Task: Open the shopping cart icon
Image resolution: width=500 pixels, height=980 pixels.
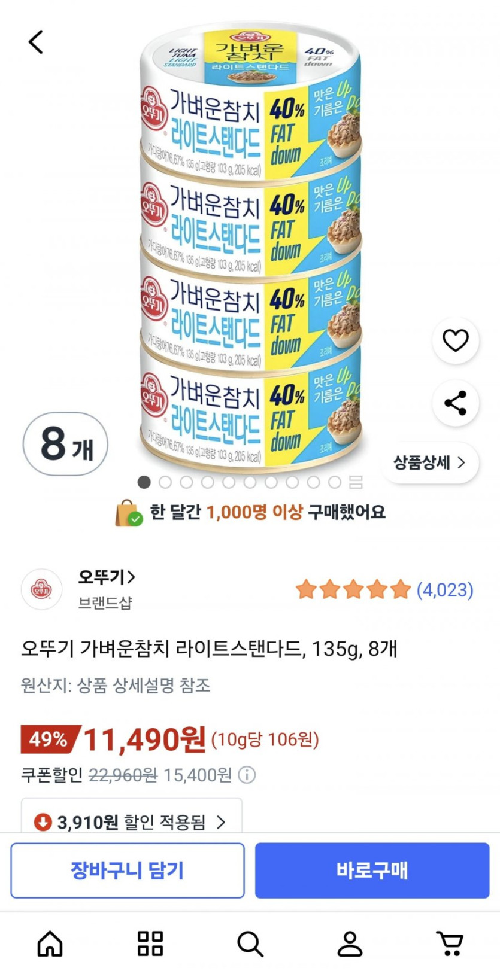Action: 450,944
